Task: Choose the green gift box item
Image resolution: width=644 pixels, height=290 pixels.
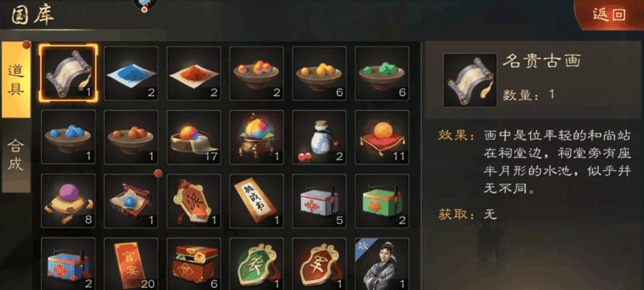Action: coord(382,201)
